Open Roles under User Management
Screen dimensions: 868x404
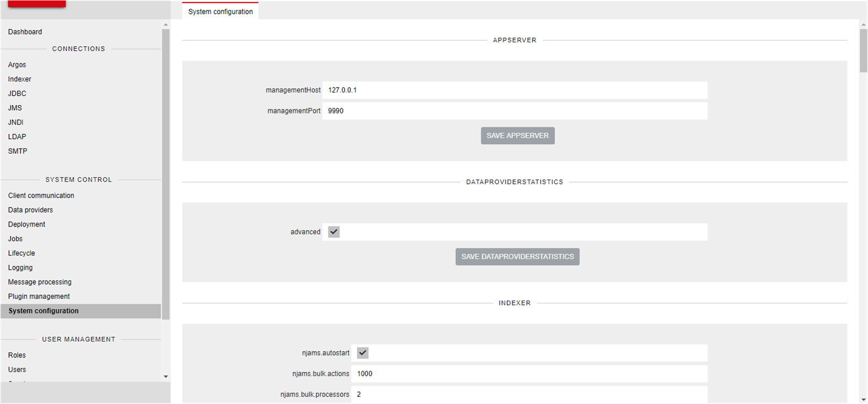click(17, 355)
